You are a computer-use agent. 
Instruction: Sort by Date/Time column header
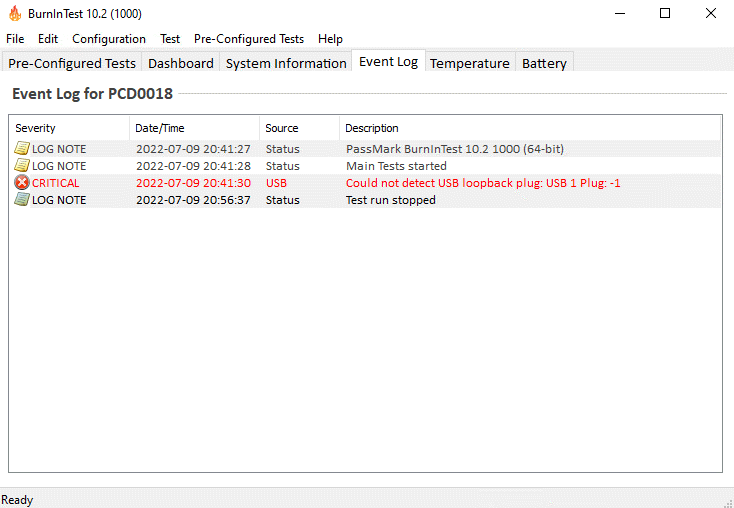[194, 128]
